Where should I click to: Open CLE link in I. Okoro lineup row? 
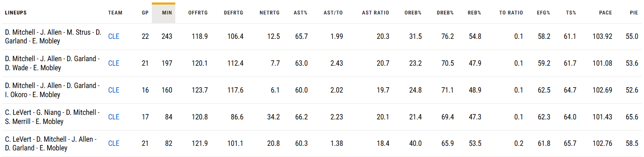[114, 90]
